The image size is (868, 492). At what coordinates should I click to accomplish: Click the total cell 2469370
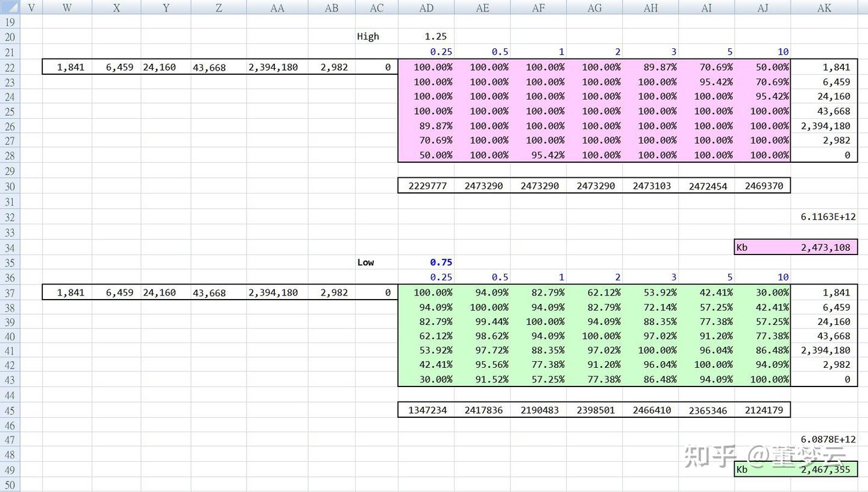pos(763,186)
